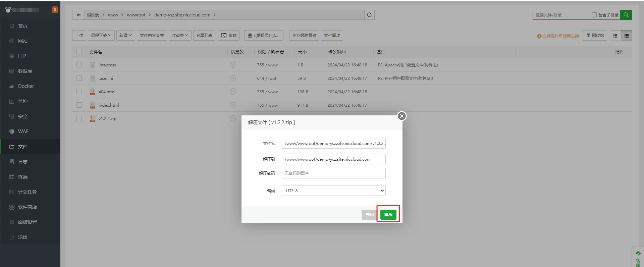Open the 回收站 recycle bin
This screenshot has width=644, height=267.
595,36
